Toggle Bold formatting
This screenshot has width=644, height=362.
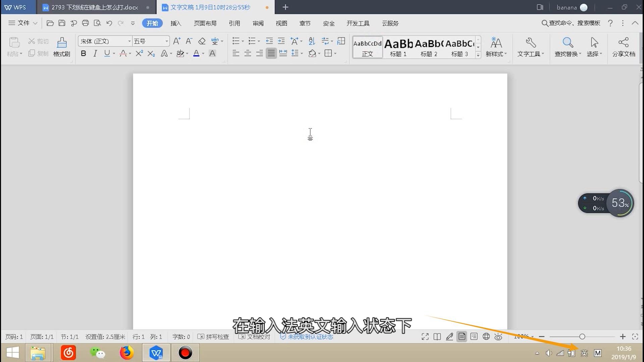(x=84, y=53)
